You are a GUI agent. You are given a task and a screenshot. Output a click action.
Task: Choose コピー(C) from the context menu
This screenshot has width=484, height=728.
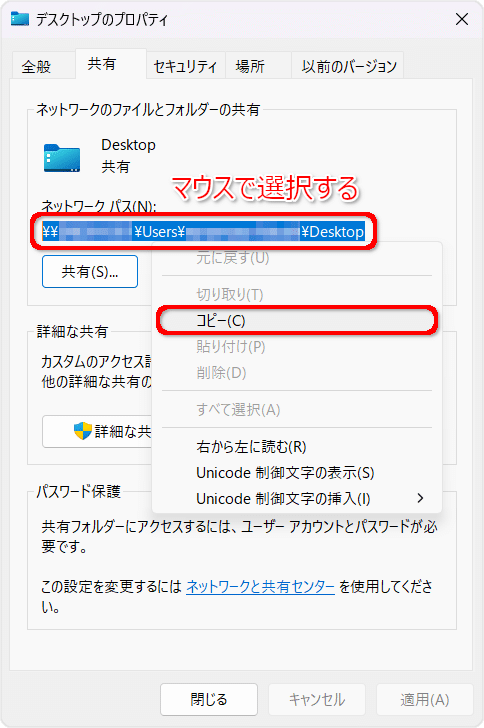click(x=297, y=320)
